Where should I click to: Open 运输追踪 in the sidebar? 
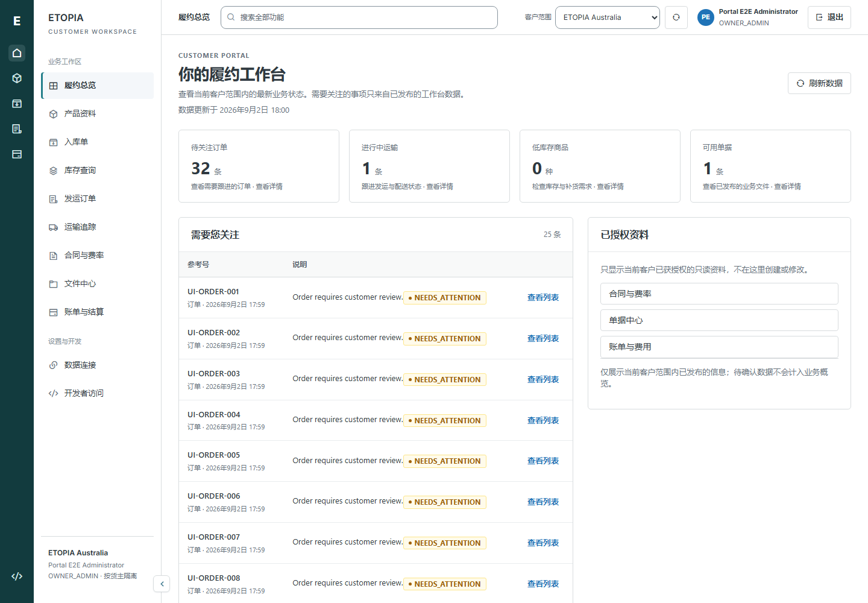97,227
